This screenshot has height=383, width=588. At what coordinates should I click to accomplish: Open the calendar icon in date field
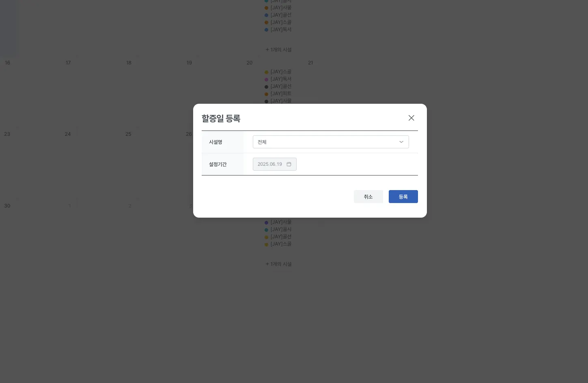pos(289,164)
